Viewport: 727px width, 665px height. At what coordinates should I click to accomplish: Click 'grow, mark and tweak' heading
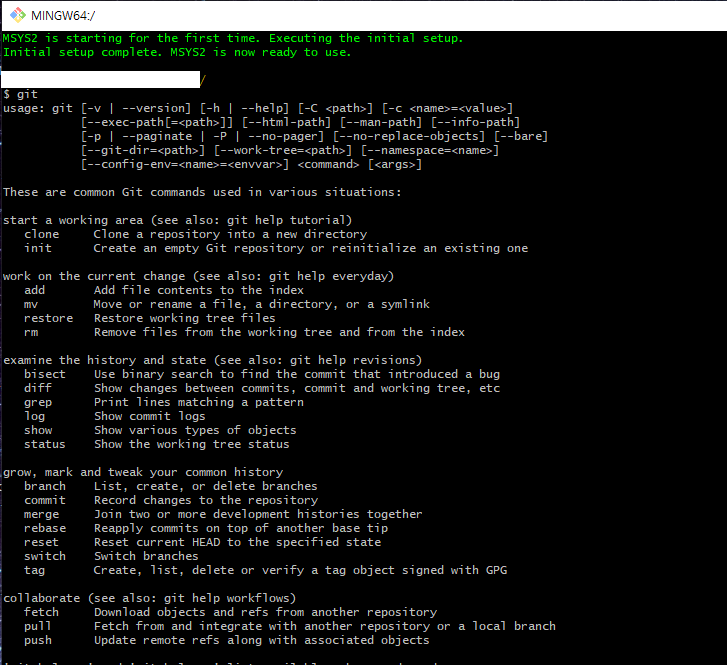[x=143, y=472]
